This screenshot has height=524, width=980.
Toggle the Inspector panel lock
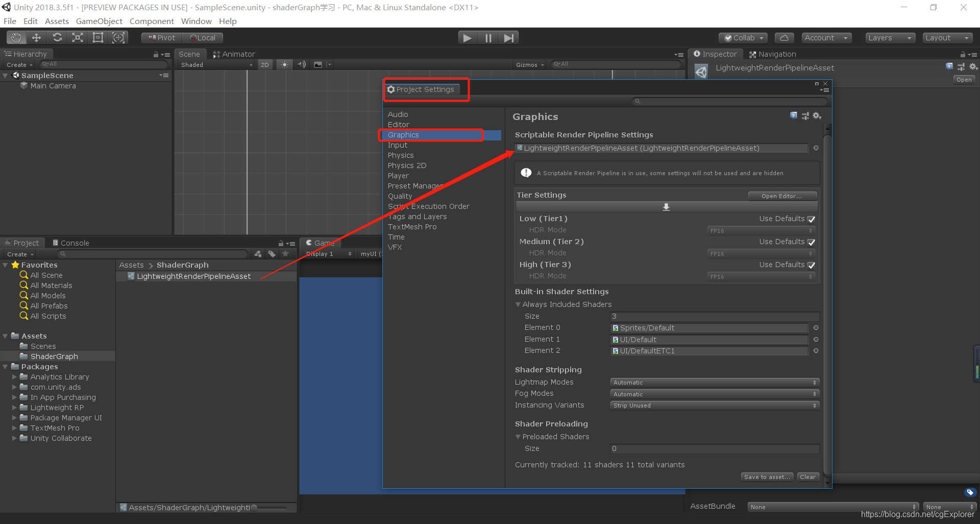tap(963, 54)
